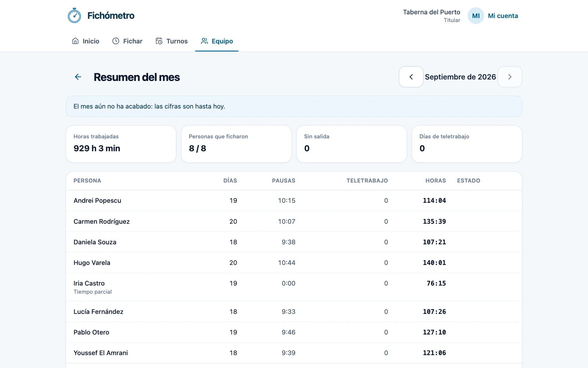The image size is (588, 368).
Task: Go to the previous month chevron
Action: tap(411, 77)
